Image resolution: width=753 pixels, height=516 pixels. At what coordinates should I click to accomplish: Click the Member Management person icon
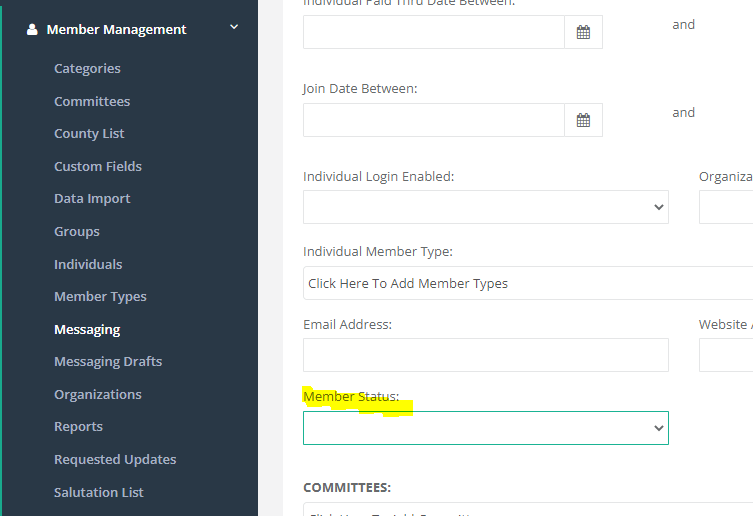(x=32, y=30)
